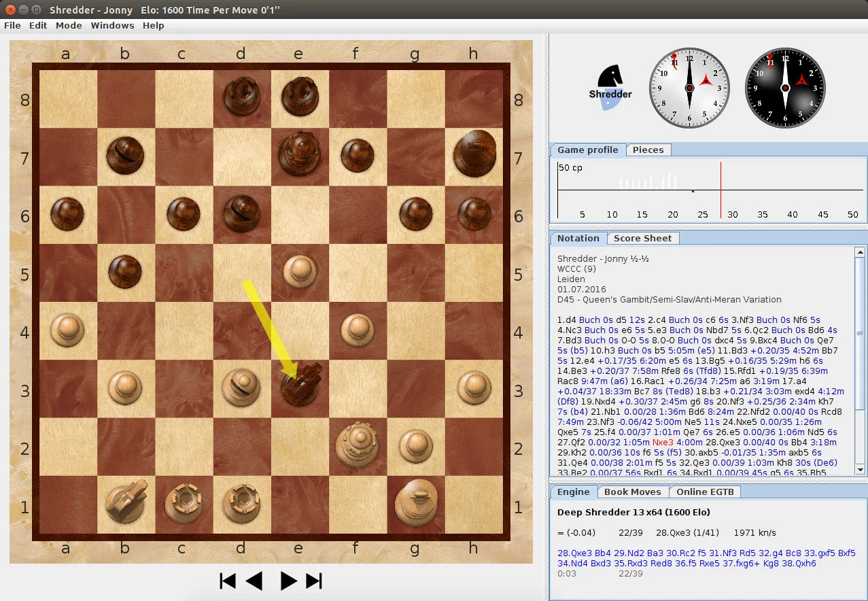Click move 27.Qf2 in notation

[x=572, y=442]
